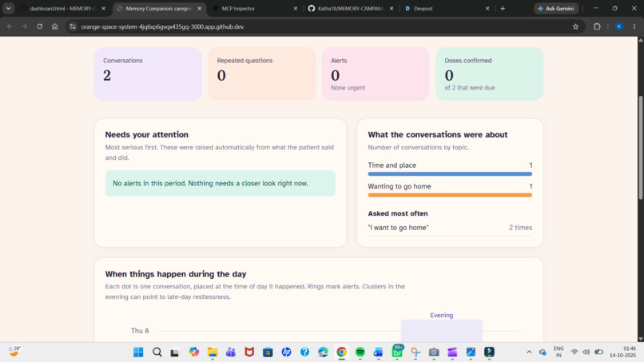
Task: Click the Doses confirmed stat card
Action: (490, 74)
